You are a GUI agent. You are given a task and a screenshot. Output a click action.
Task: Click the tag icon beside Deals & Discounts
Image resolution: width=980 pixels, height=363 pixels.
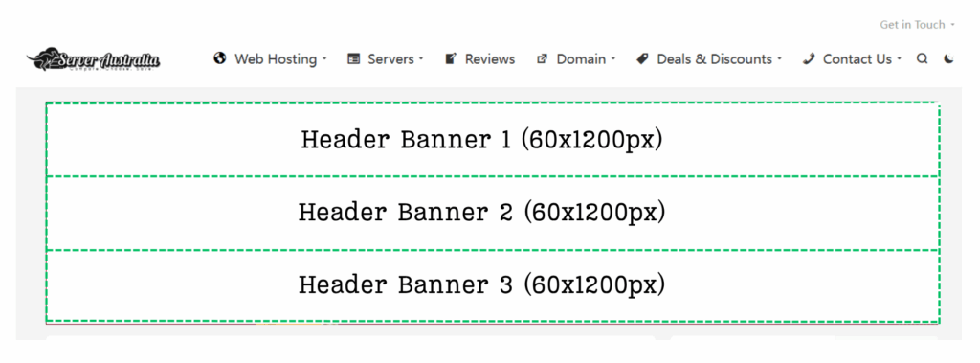click(642, 58)
